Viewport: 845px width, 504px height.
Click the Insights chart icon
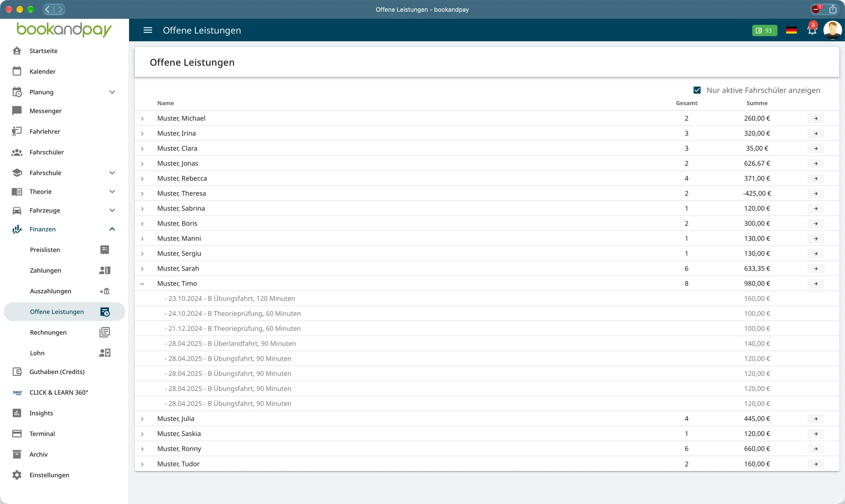(x=17, y=413)
